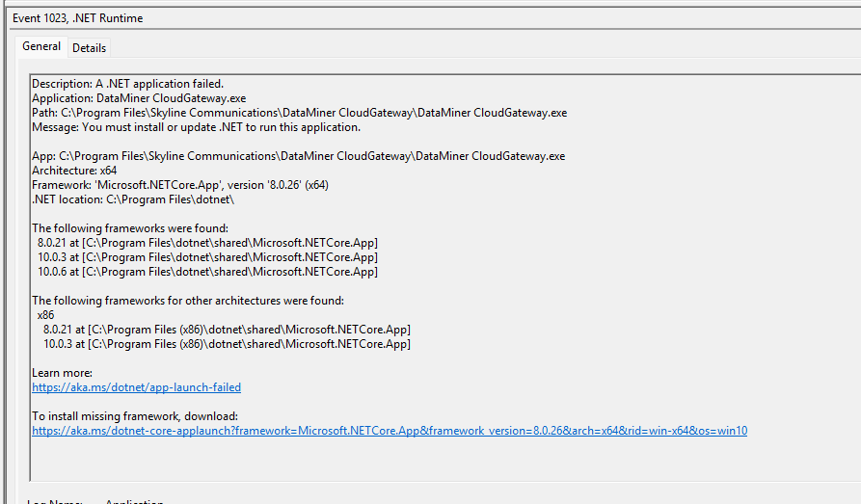Click the 'To install missing framework, download:' line
The image size is (861, 504).
coord(135,416)
